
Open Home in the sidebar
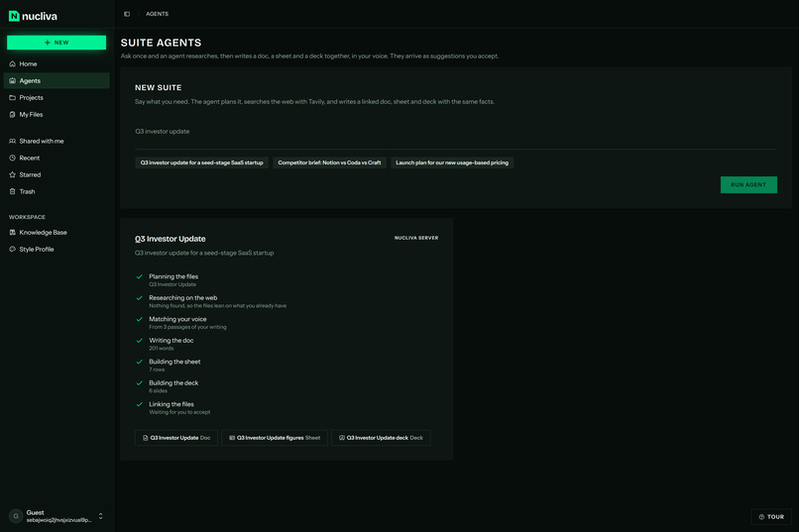point(57,63)
